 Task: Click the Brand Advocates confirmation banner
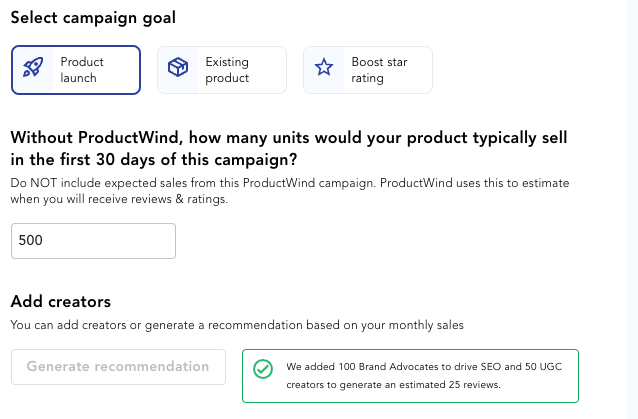tap(410, 376)
